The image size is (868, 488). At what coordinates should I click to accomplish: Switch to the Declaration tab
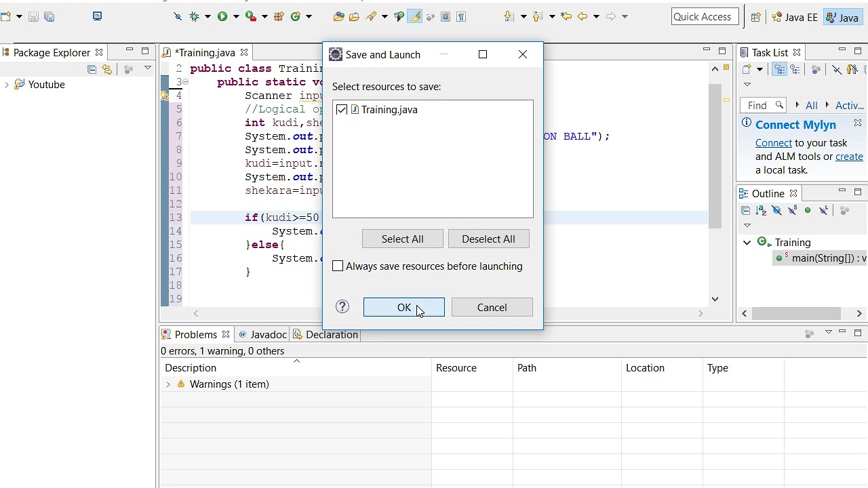click(325, 335)
